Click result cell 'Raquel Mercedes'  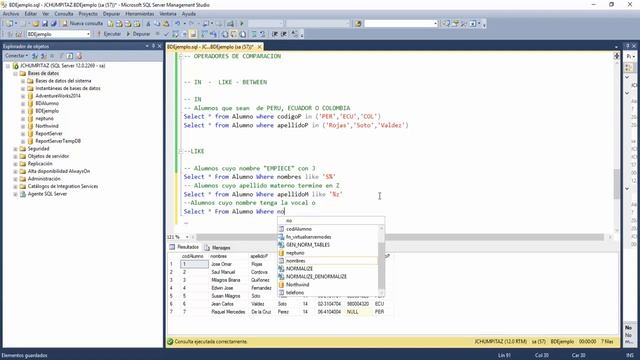pyautogui.click(x=228, y=312)
